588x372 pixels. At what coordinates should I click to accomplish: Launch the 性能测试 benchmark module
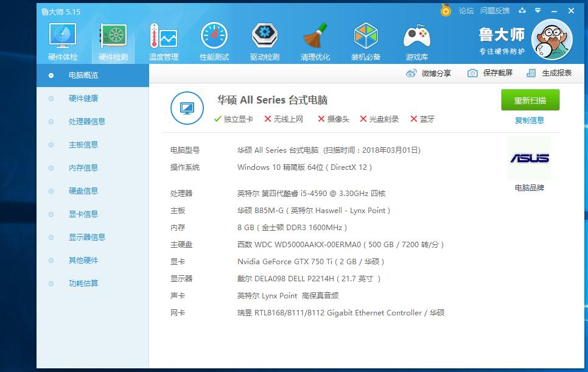click(214, 41)
